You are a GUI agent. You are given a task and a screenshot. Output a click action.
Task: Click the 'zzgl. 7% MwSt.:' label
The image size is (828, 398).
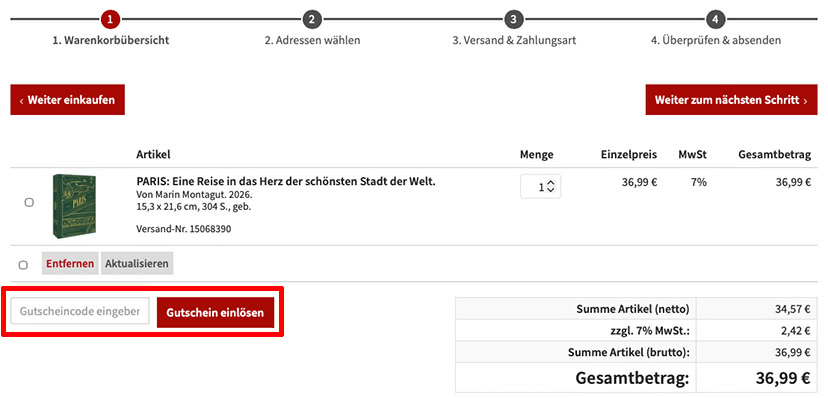[650, 331]
